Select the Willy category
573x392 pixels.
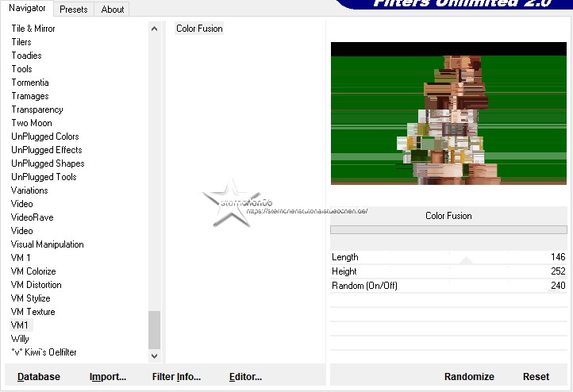[20, 339]
